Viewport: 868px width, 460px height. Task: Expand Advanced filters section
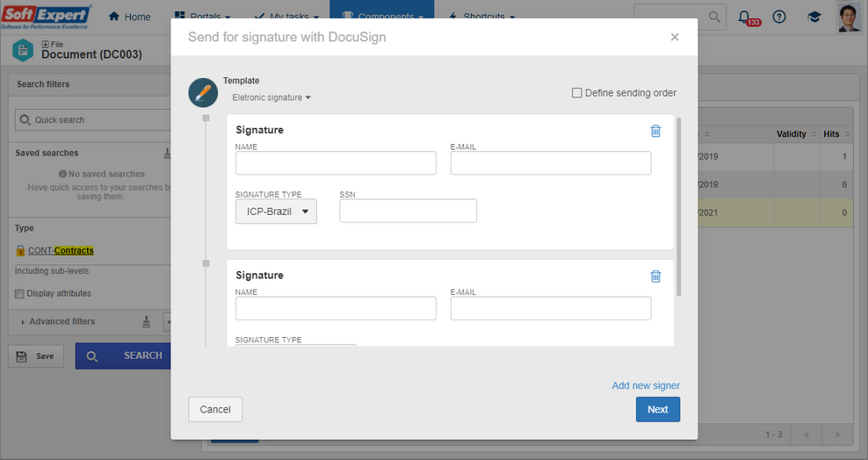[x=58, y=322]
